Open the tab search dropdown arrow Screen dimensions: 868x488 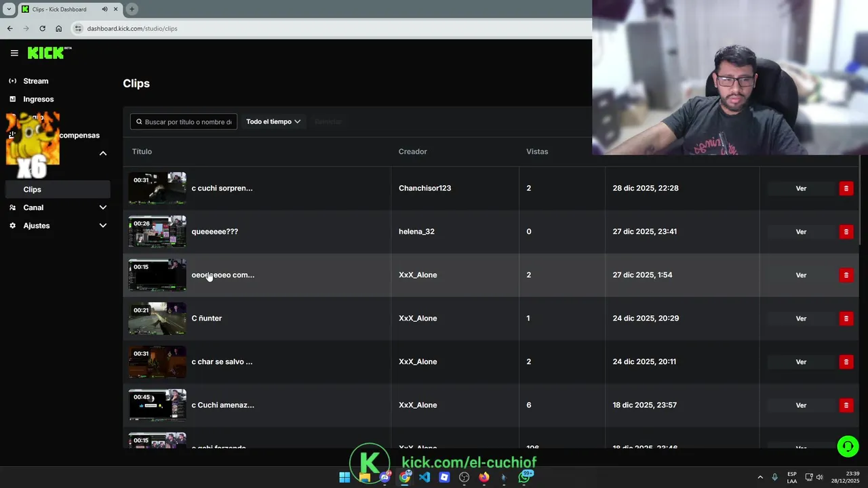click(x=9, y=9)
